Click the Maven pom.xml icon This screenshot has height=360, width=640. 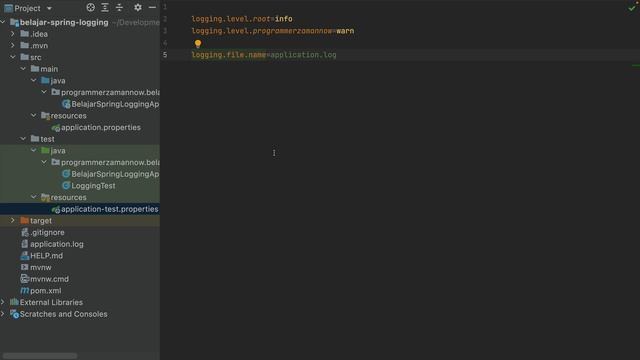24,291
